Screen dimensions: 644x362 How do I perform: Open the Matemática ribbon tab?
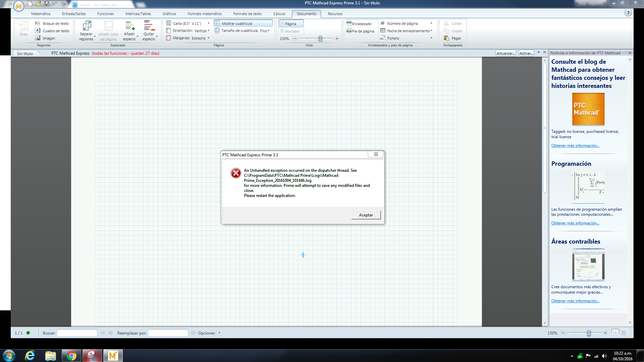point(41,14)
